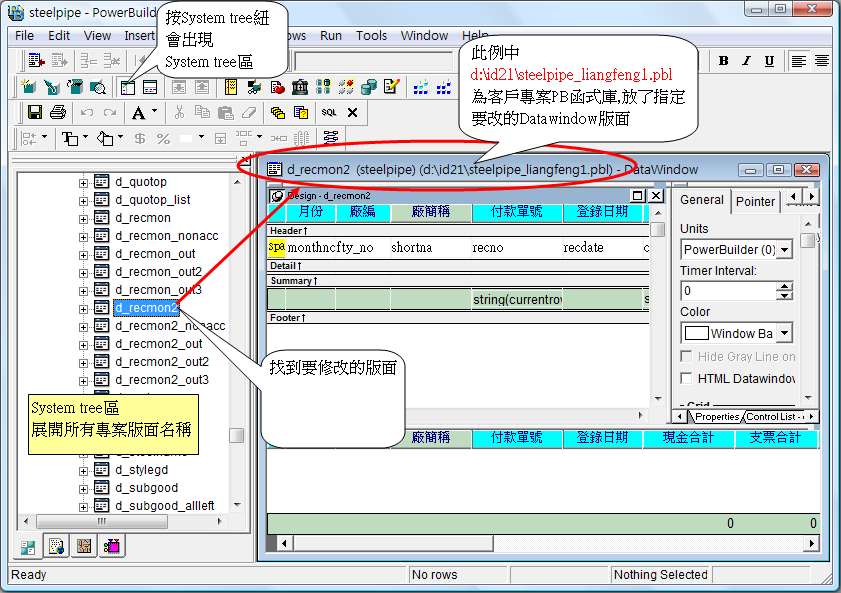Click the Edit file pencil icon

(x=392, y=87)
